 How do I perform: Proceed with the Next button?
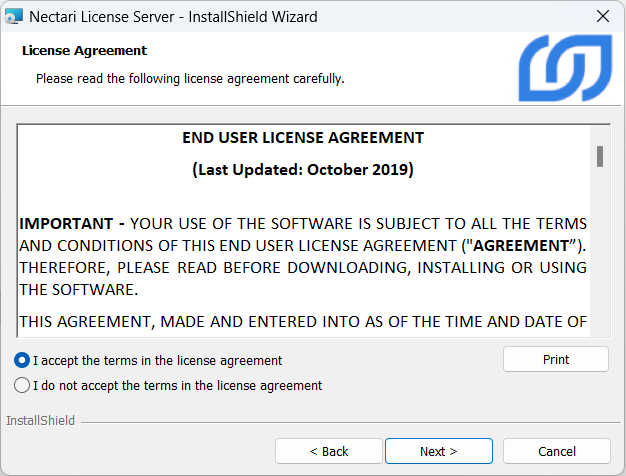point(438,451)
